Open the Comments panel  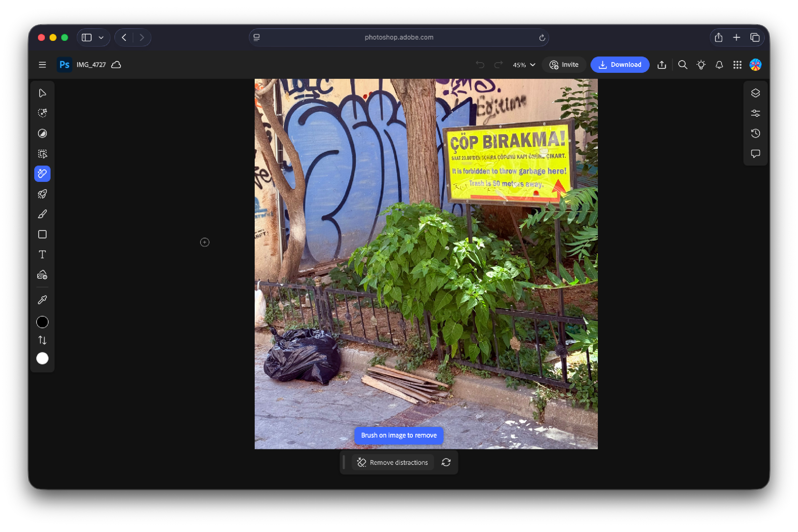click(x=756, y=154)
